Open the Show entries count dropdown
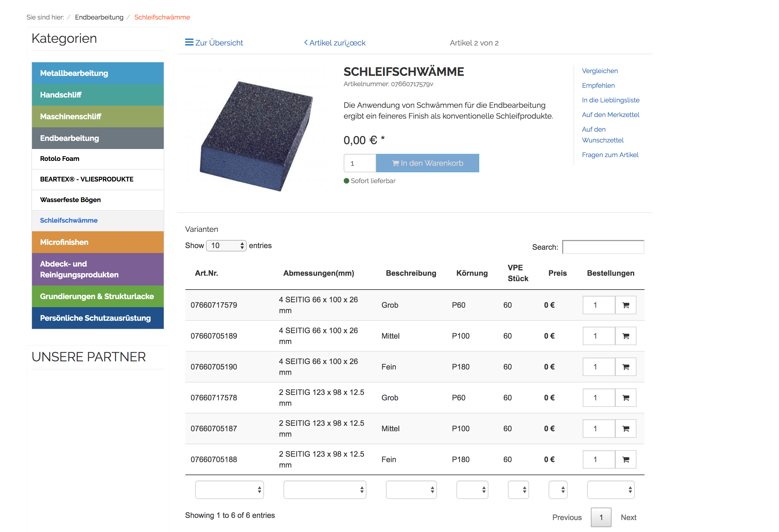This screenshot has width=779, height=532. (226, 246)
